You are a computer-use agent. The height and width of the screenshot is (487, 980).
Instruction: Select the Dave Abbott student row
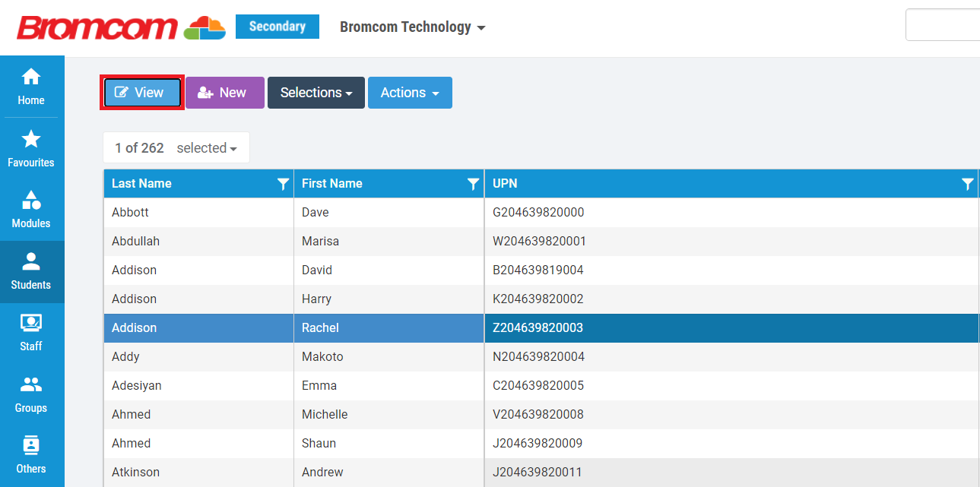(x=198, y=213)
